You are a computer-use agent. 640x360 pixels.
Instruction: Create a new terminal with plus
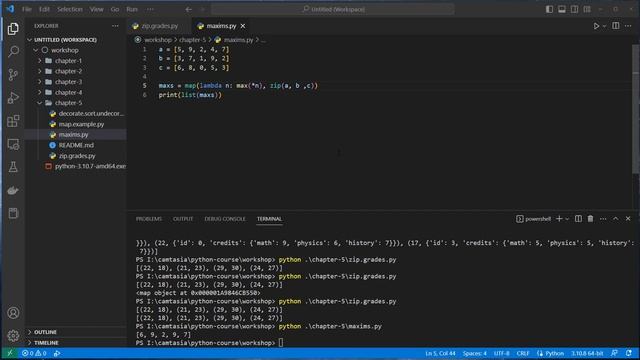(x=559, y=219)
